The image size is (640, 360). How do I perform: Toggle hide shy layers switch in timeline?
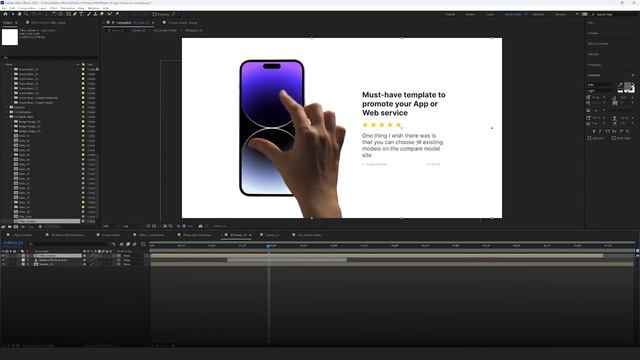click(121, 244)
